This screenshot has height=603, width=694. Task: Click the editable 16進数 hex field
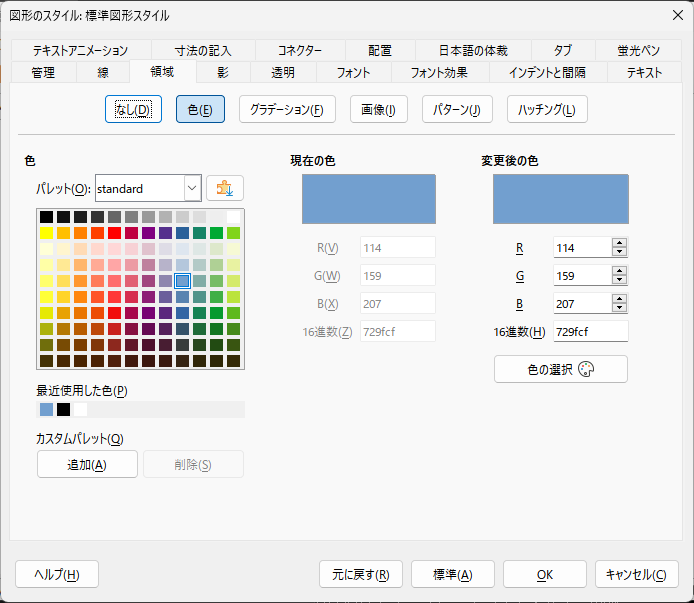[x=590, y=332]
